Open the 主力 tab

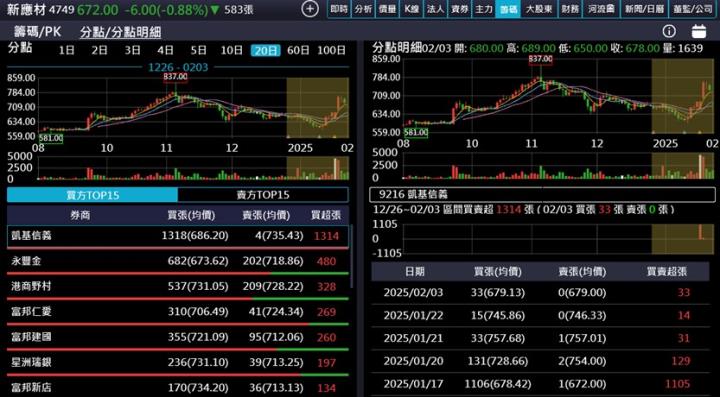(484, 9)
